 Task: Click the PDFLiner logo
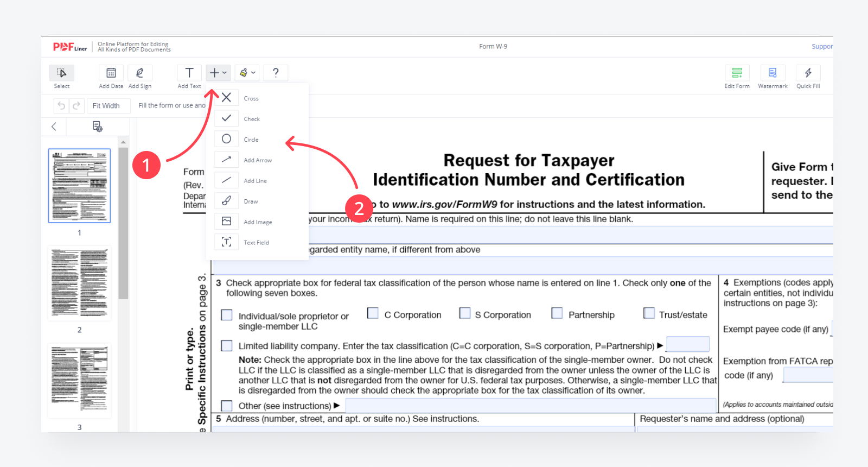pos(70,47)
